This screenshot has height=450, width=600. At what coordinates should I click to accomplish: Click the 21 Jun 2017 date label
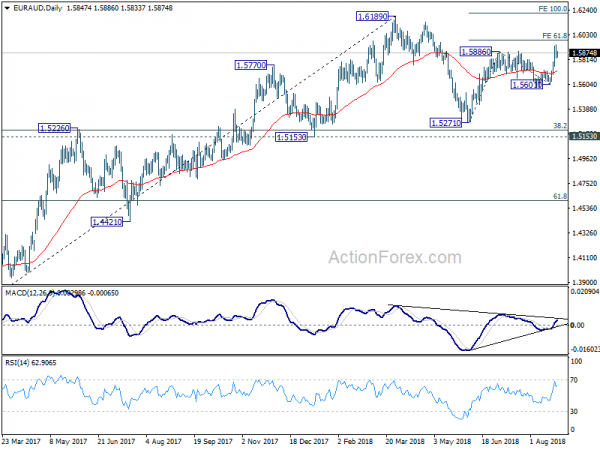(x=116, y=442)
